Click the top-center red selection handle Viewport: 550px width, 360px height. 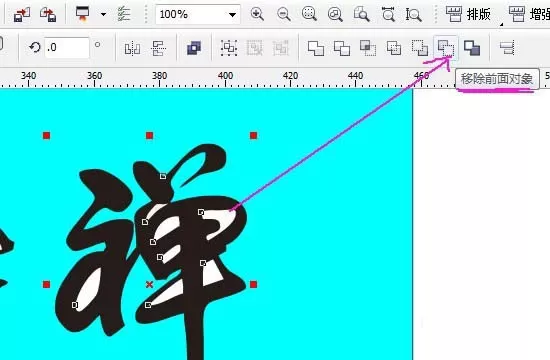tap(149, 135)
